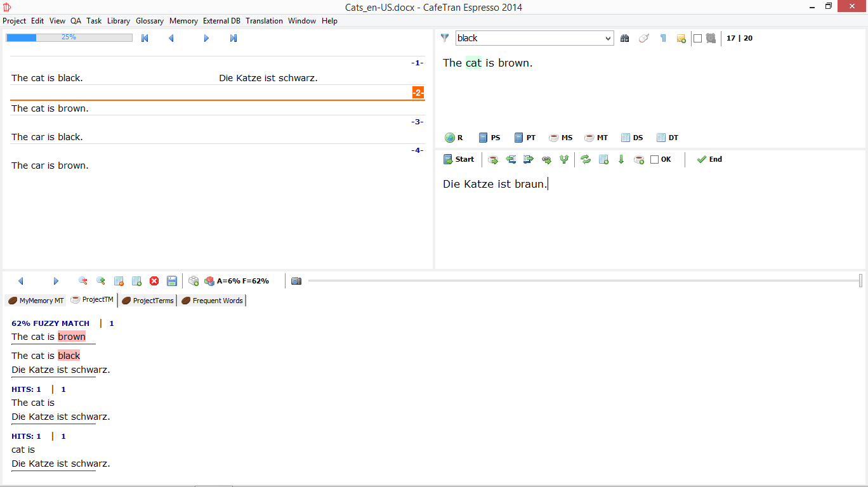The image size is (868, 487).
Task: Toggle the pilcrow formatting marks icon
Action: [x=663, y=38]
